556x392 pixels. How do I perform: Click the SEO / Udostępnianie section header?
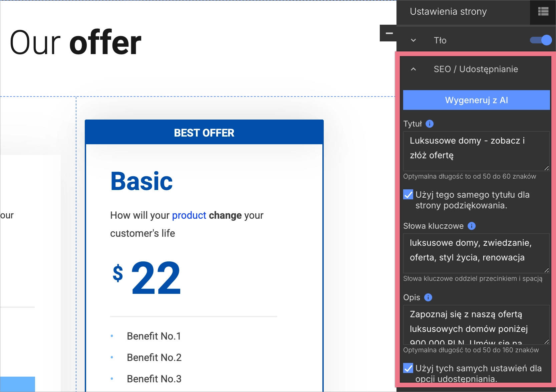click(476, 69)
